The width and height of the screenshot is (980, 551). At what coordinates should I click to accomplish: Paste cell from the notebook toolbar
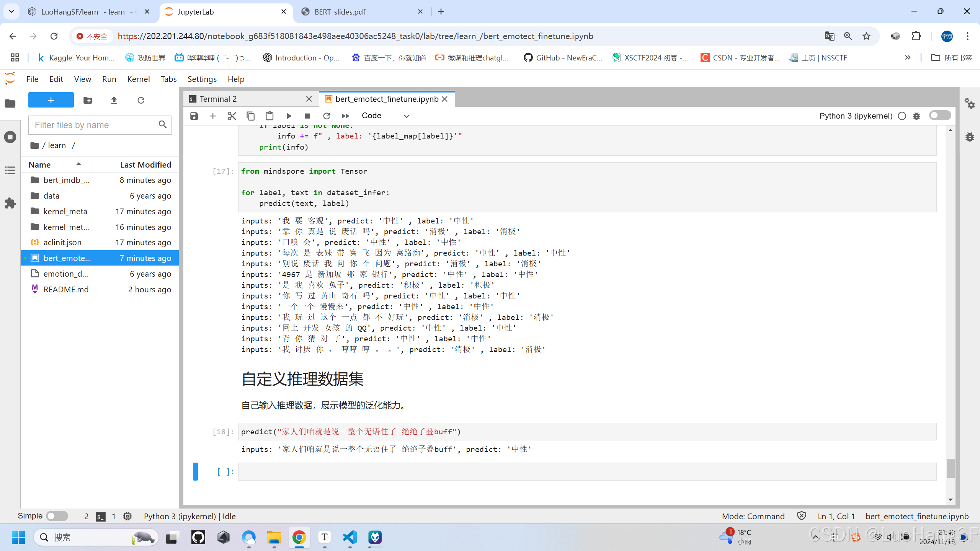(x=269, y=116)
